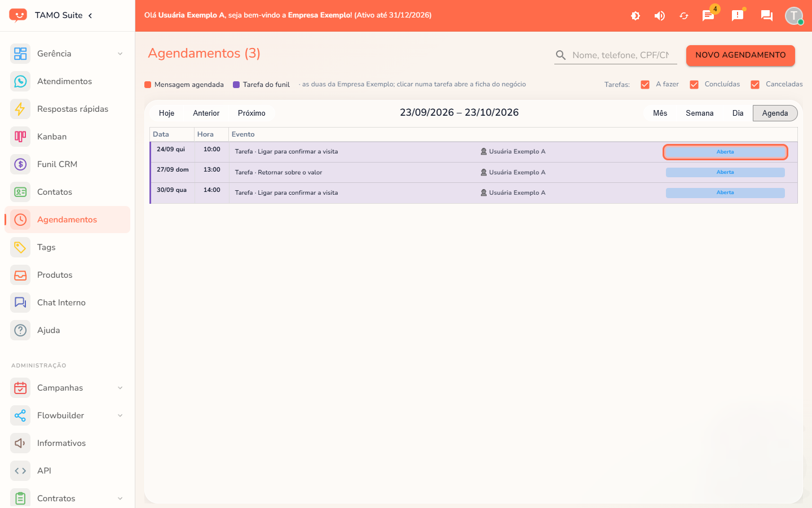Mute sounds with the speaker icon

(659, 16)
